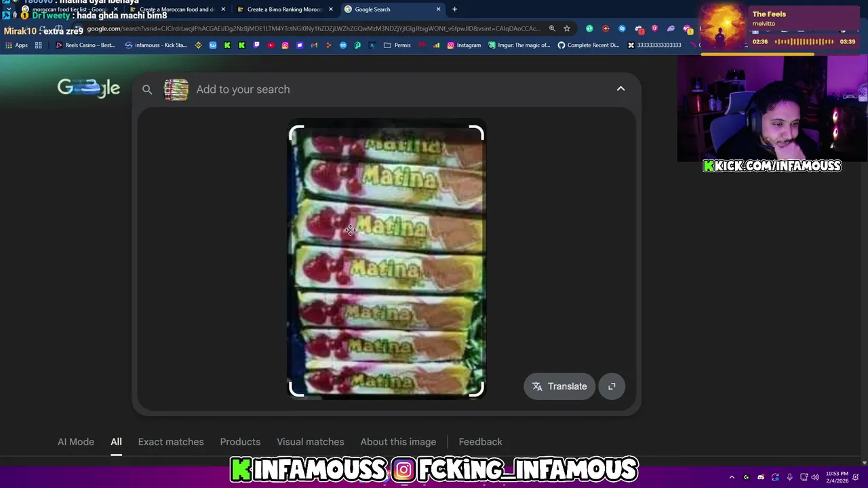Open the Matina image thumbnail in the search bar
The height and width of the screenshot is (488, 868).
[176, 89]
